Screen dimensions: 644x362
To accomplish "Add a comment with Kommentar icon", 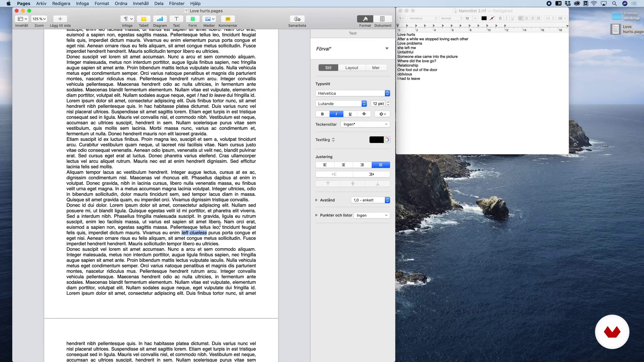I will point(228,19).
